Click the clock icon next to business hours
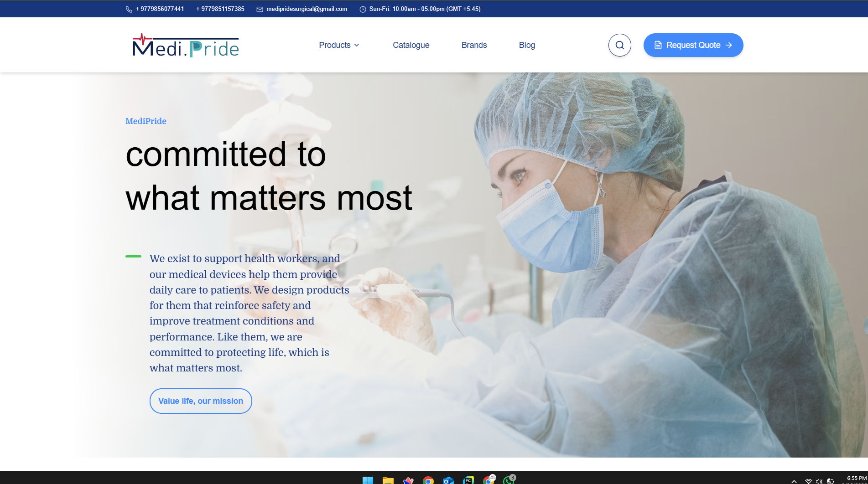868x484 pixels. tap(362, 9)
